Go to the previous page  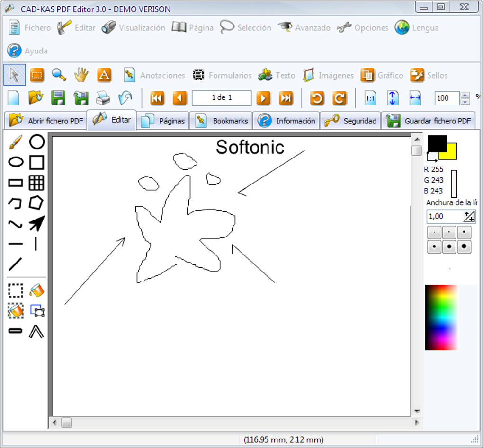(x=179, y=98)
